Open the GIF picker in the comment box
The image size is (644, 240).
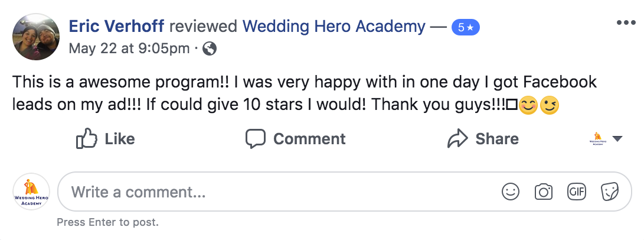coord(576,192)
